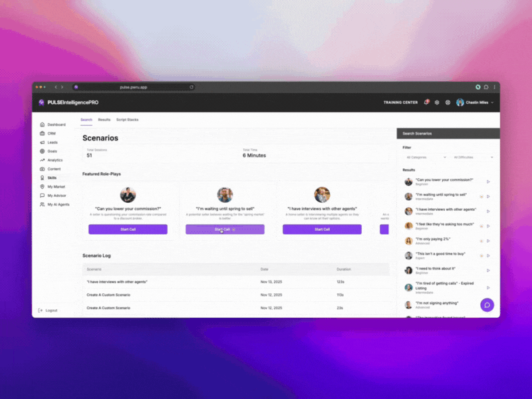Play "Can you lower your commission?" result

pos(488,182)
